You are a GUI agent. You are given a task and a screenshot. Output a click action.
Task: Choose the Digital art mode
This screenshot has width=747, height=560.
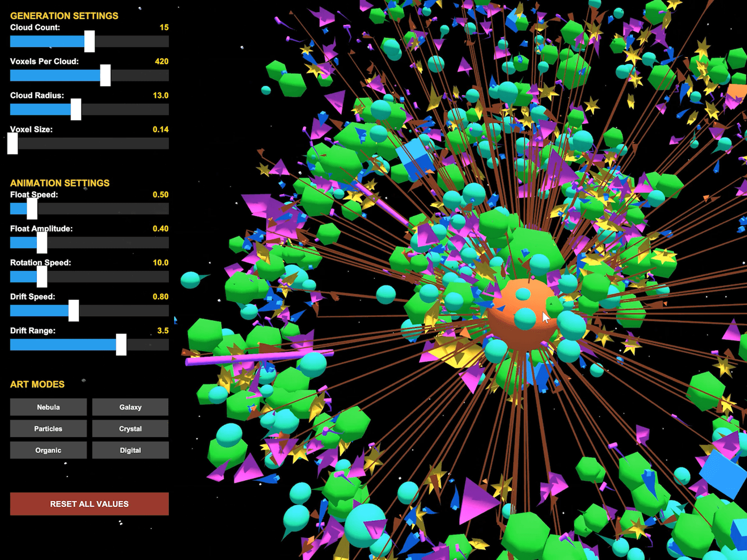(x=130, y=450)
